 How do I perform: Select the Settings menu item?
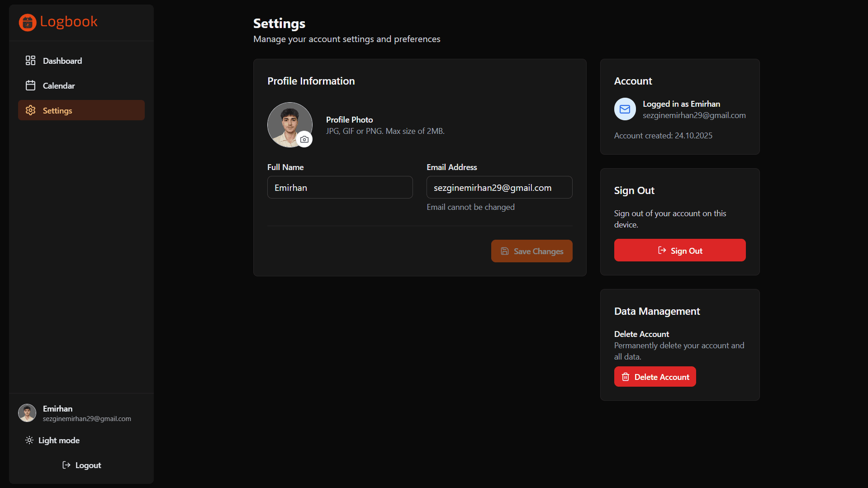81,110
